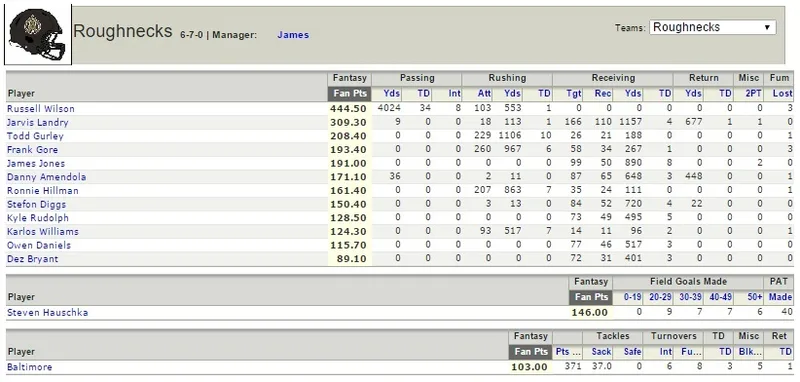Image resolution: width=800 pixels, height=382 pixels.
Task: Sort offense table by Fan Pts header
Action: point(349,94)
